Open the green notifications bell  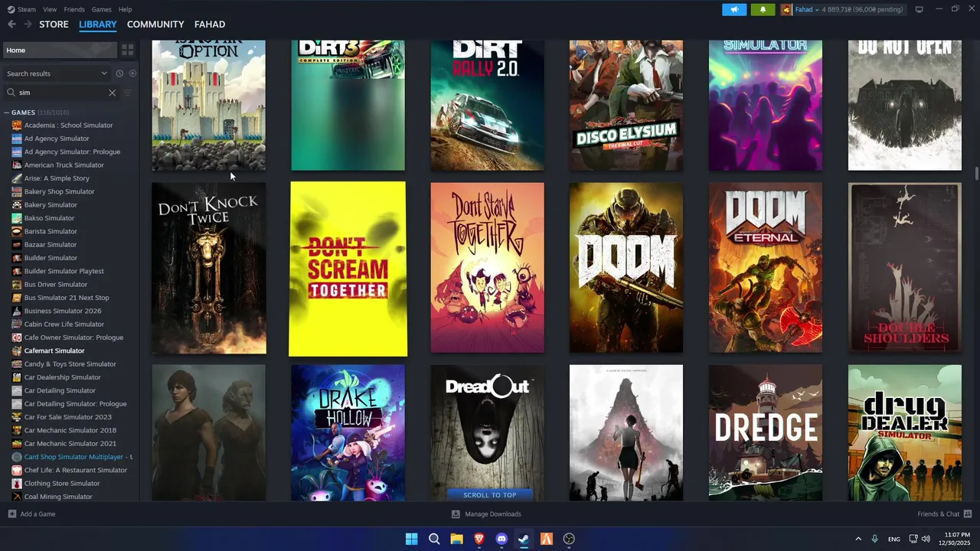point(763,9)
